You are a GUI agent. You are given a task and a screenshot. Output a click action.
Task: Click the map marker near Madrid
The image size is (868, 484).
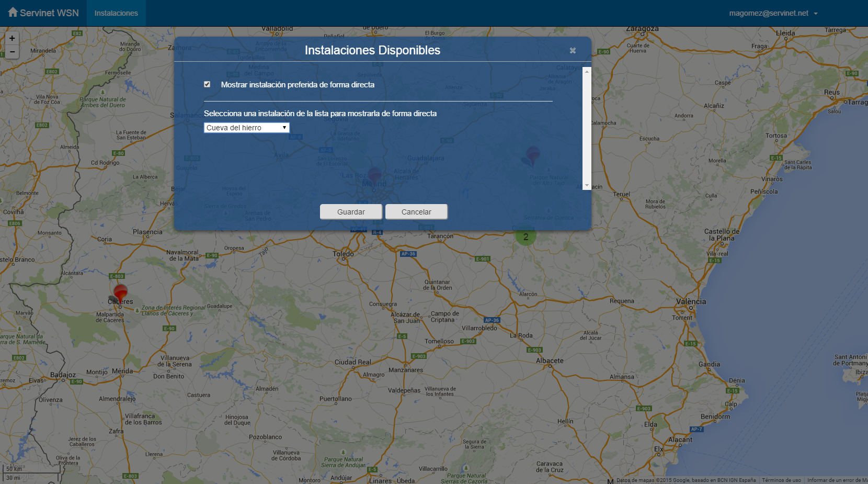click(375, 177)
